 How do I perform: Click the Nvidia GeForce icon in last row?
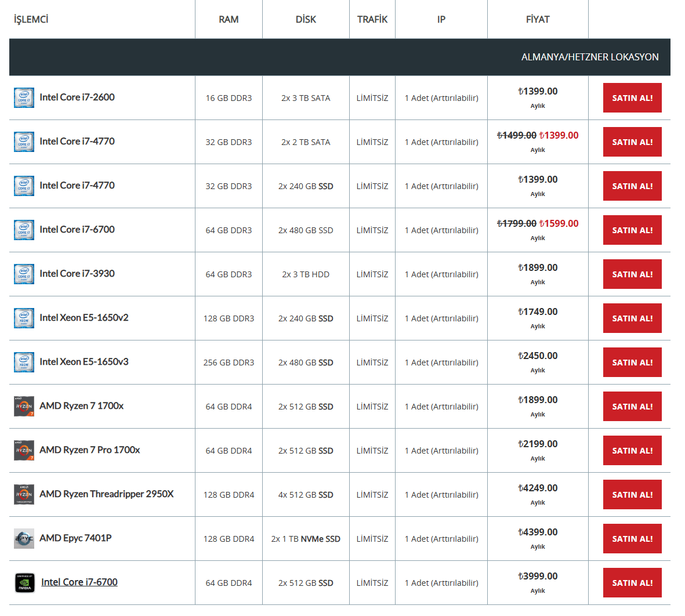point(24,582)
